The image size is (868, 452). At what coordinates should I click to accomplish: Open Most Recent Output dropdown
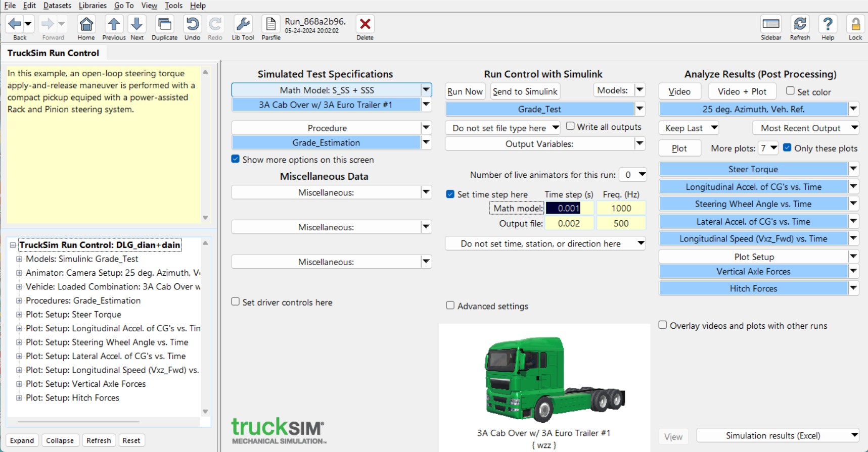tap(806, 128)
